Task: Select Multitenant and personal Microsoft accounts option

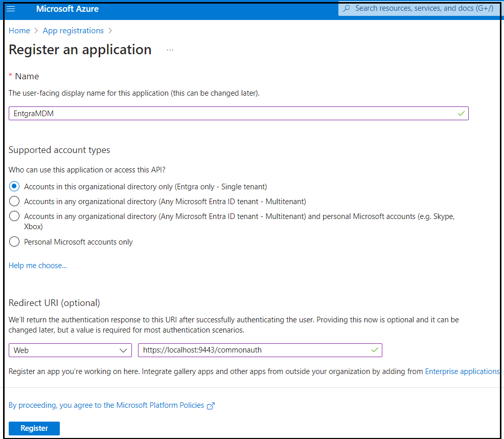Action: [14, 216]
